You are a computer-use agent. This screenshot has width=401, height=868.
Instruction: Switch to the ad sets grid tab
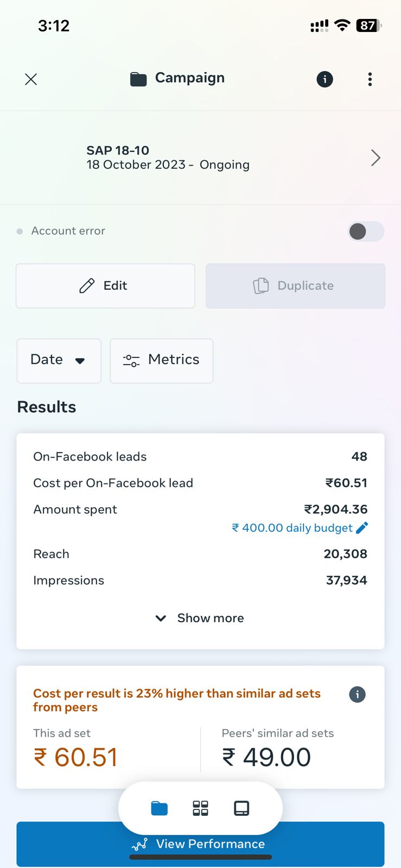coord(200,808)
